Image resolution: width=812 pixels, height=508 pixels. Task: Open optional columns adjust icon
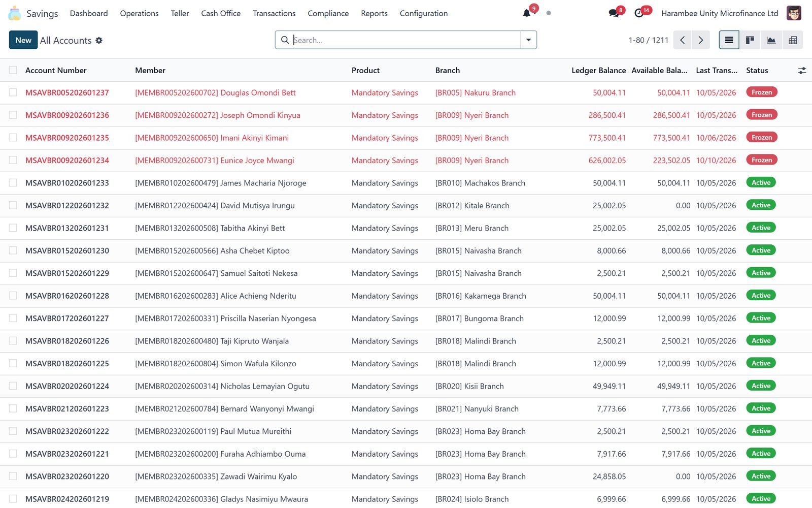(x=802, y=71)
